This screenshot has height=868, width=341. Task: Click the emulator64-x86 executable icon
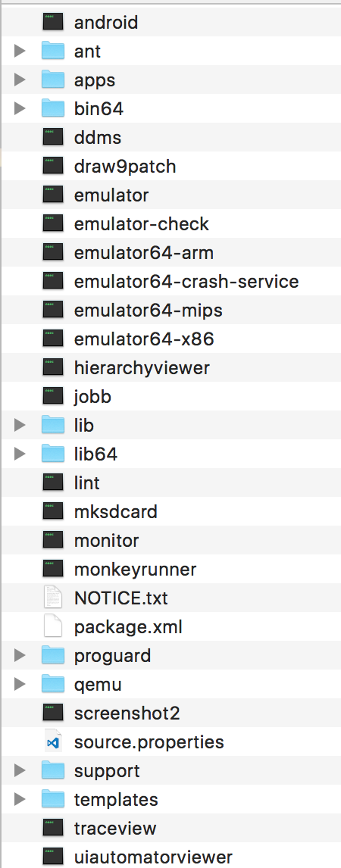[x=53, y=339]
